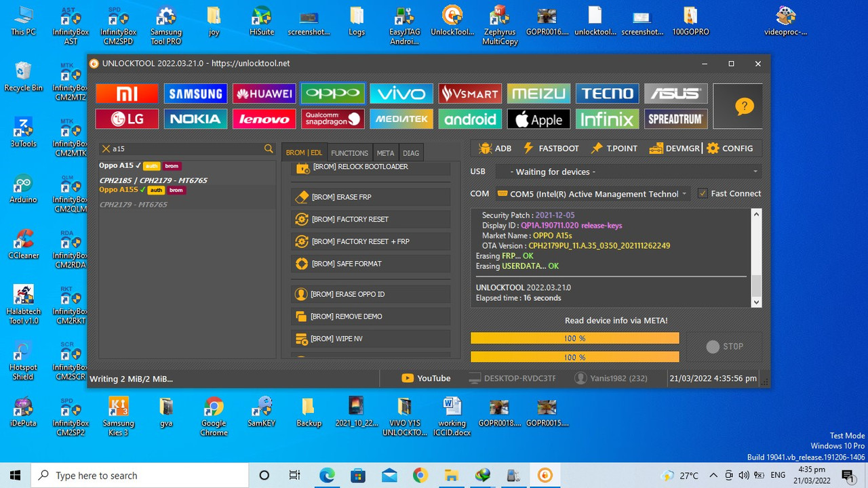Viewport: 868px width, 488px height.
Task: Choose the Lenovo brand tile
Action: (x=264, y=119)
